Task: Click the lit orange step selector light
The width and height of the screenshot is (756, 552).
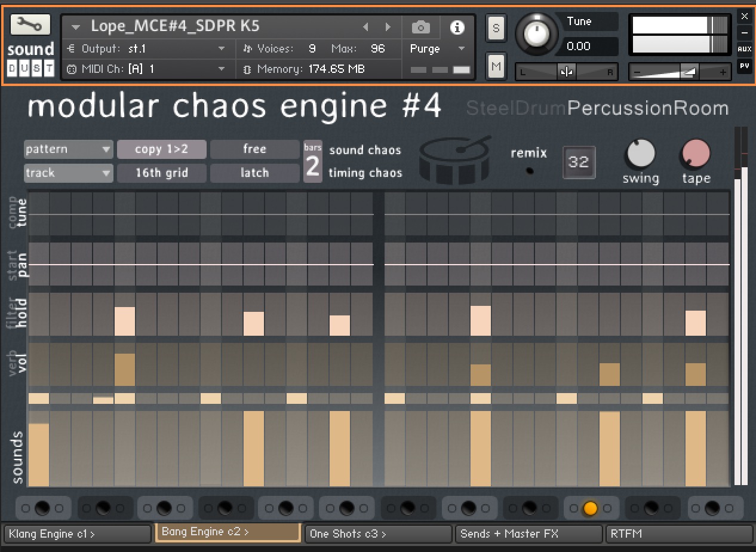Action: coord(590,508)
